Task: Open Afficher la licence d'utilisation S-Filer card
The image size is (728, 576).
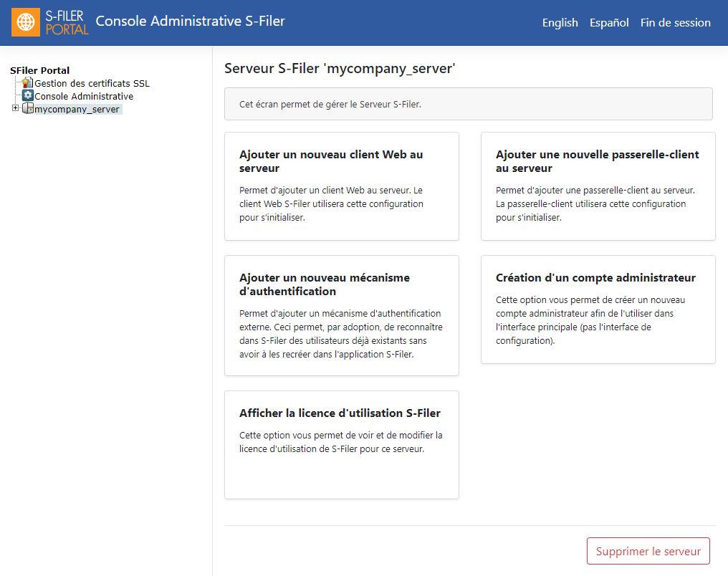Action: 342,445
